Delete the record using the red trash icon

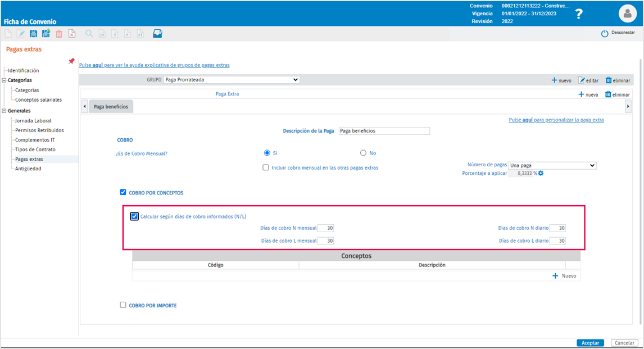(x=59, y=34)
